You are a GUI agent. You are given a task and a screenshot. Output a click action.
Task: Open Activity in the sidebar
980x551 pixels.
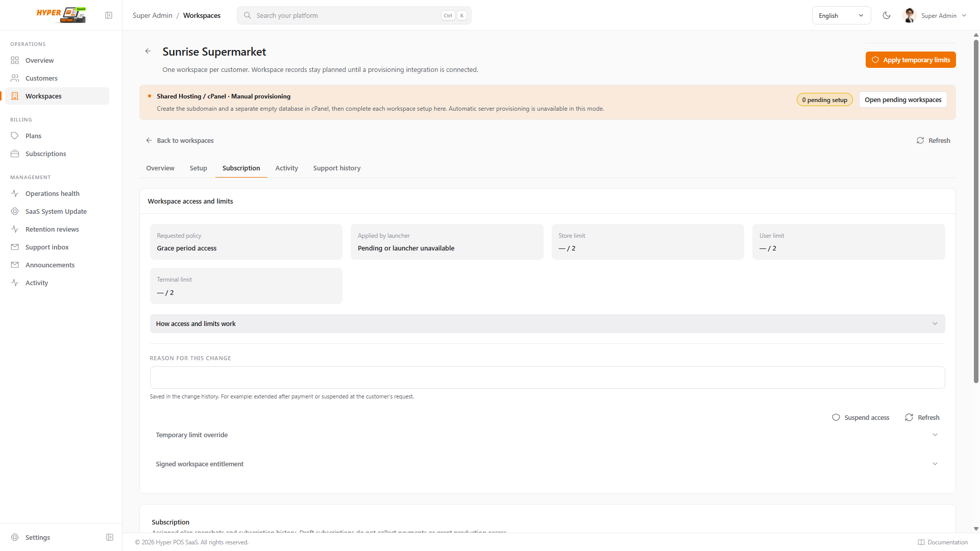point(57,283)
